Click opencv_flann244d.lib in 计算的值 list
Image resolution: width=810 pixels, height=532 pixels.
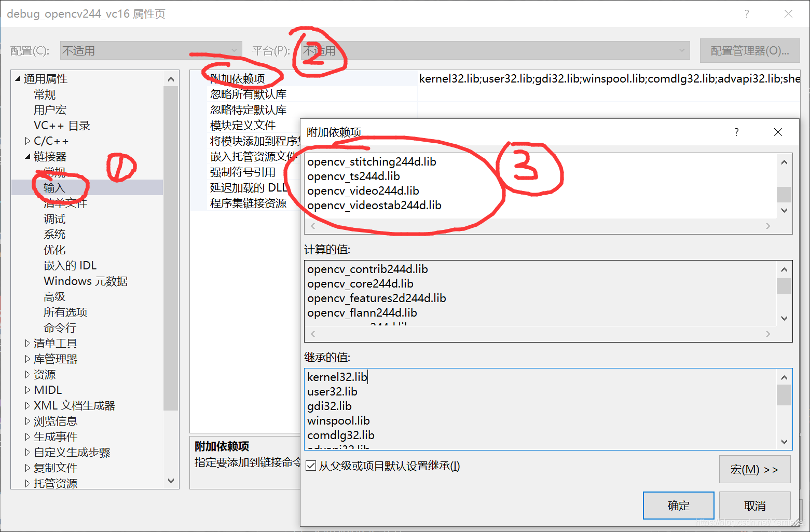pos(362,312)
